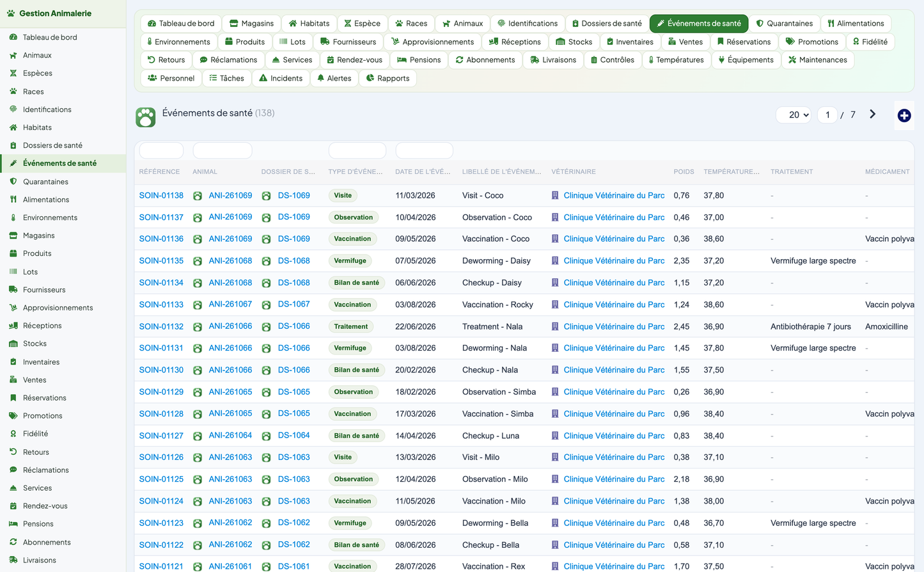This screenshot has width=924, height=572.
Task: Open event link SOIN-01135
Action: tap(161, 261)
